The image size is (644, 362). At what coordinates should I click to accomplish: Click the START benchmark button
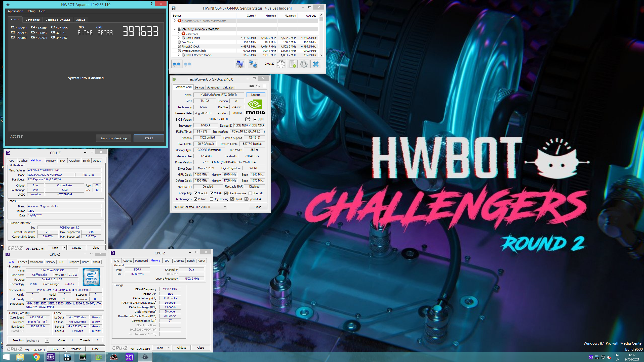149,138
